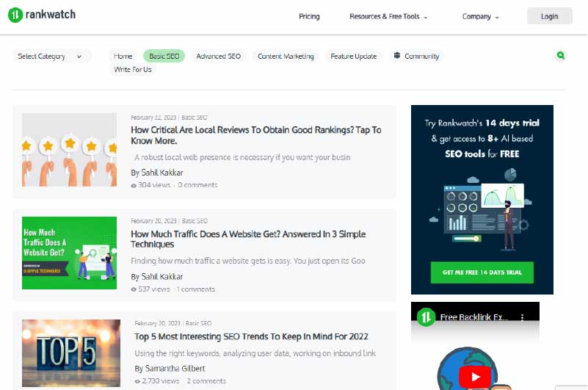Open the Local Reviews article title
Viewport: 588px width, 390px height.
[255, 135]
